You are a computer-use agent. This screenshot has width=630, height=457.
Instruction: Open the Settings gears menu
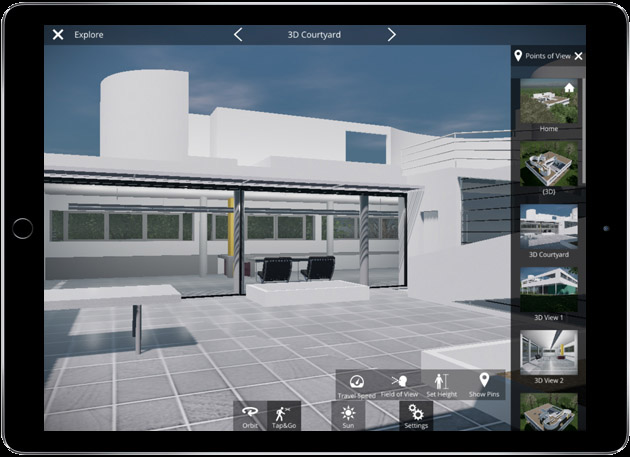[x=416, y=415]
